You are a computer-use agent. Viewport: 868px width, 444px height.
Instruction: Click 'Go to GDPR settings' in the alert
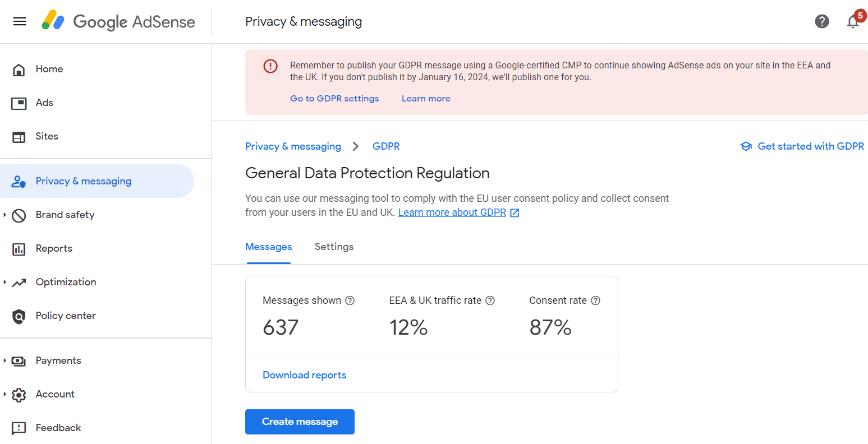(334, 98)
